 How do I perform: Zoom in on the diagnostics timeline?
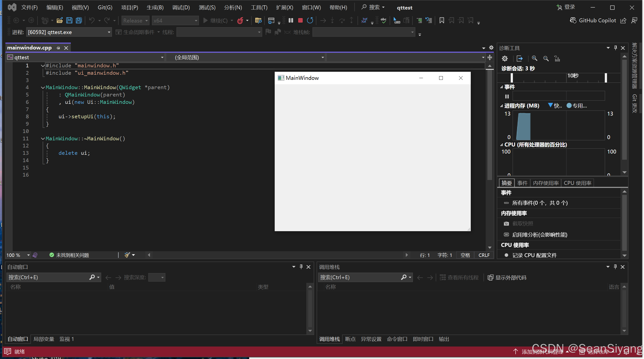[x=534, y=59]
